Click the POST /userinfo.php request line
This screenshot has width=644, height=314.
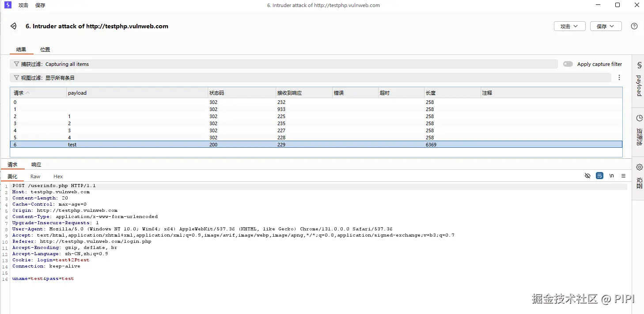(x=54, y=186)
